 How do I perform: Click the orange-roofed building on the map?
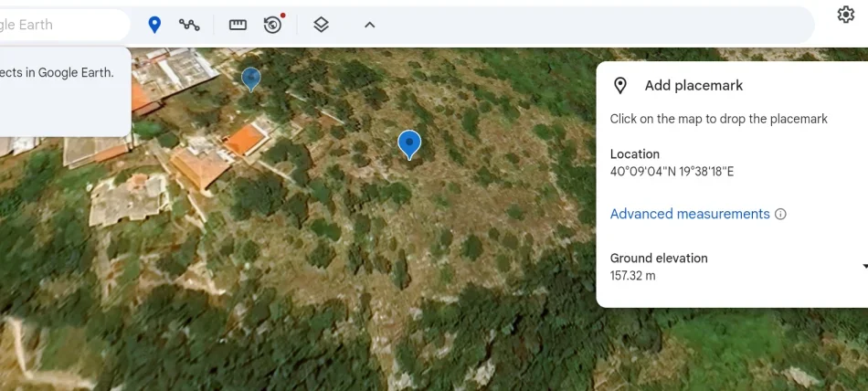click(245, 141)
